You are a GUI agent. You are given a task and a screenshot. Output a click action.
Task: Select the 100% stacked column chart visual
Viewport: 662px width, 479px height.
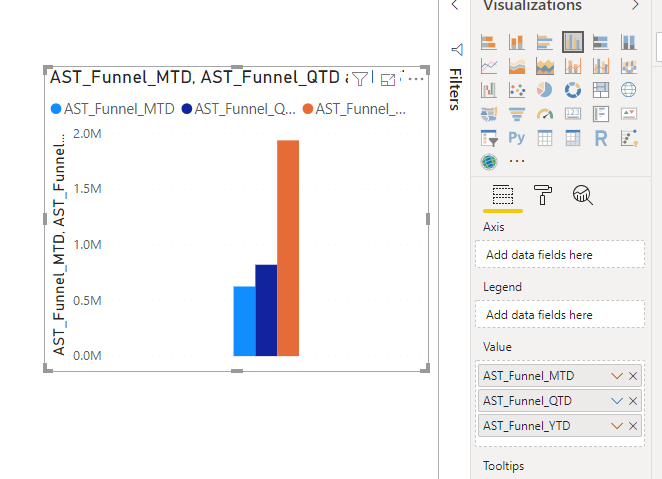pos(629,42)
